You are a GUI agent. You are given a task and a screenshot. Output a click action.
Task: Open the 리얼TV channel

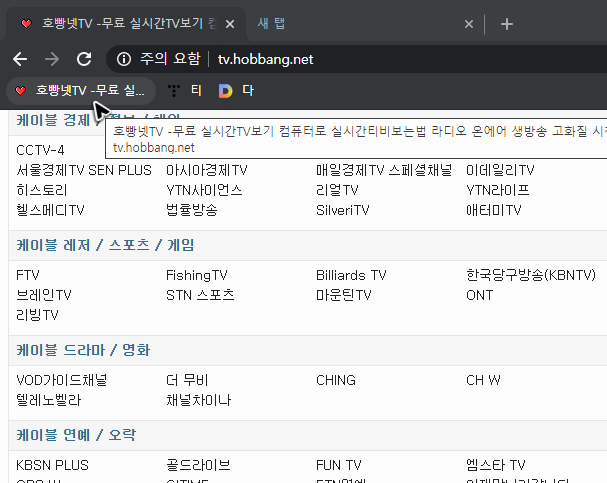click(x=337, y=190)
